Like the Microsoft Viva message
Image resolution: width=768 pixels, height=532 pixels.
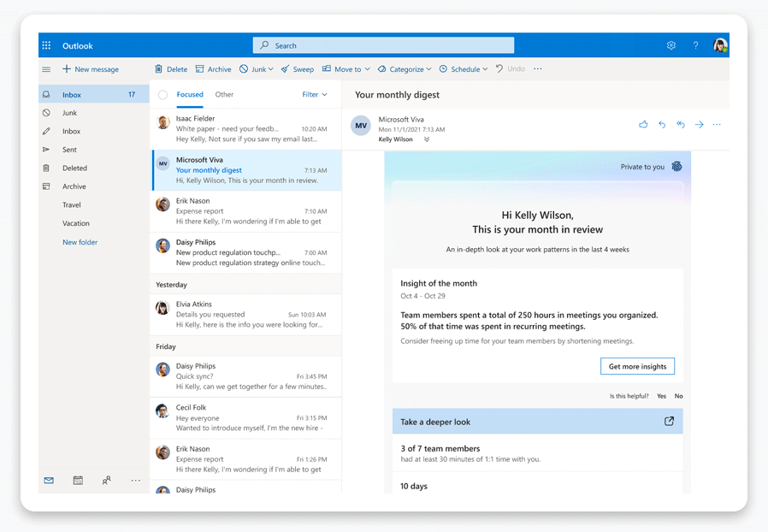coord(643,124)
